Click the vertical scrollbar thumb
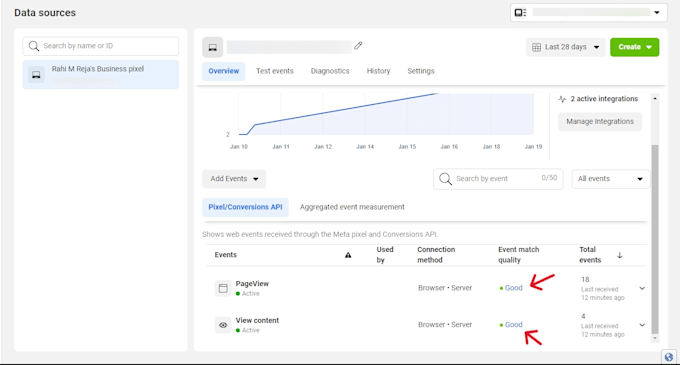The image size is (680, 365). [x=655, y=239]
